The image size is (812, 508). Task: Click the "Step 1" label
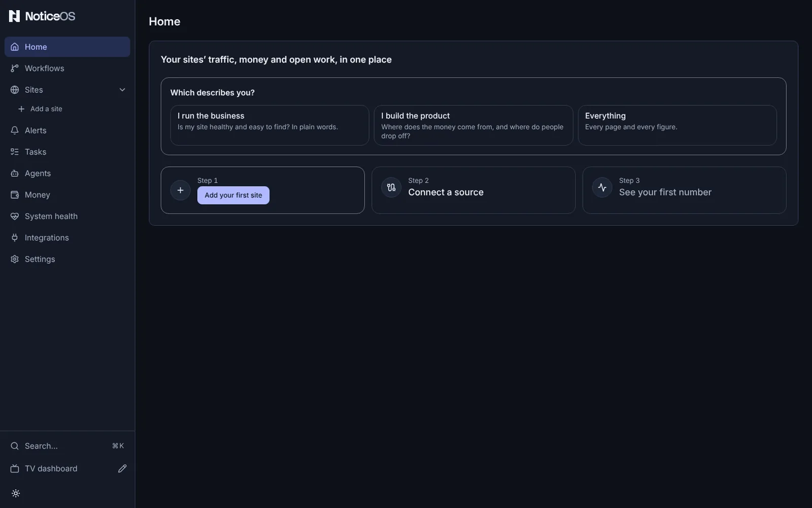[208, 180]
